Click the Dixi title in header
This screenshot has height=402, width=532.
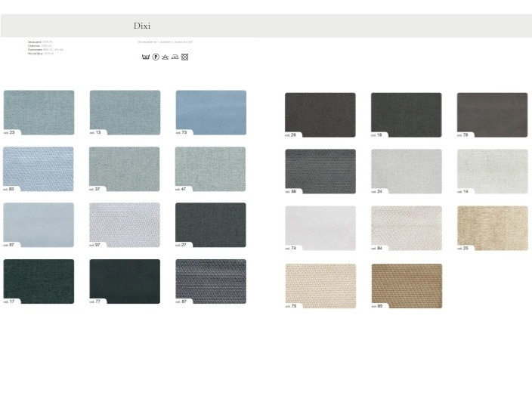click(x=142, y=26)
